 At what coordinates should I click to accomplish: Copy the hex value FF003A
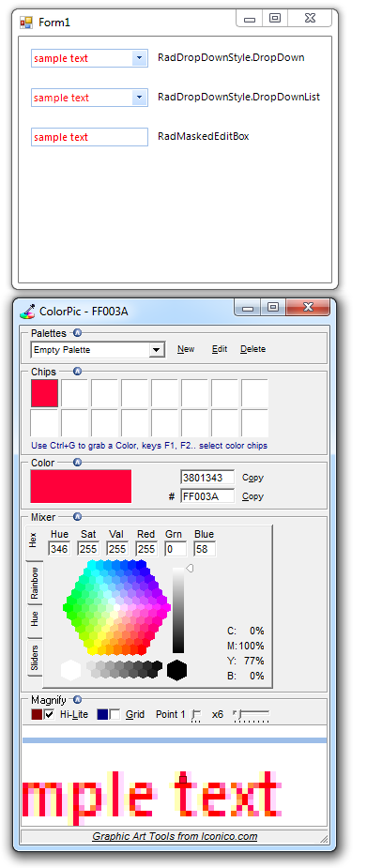pos(253,496)
